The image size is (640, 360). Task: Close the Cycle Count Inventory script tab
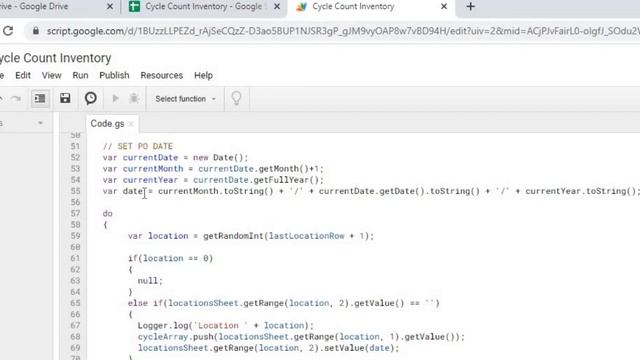coord(444,7)
